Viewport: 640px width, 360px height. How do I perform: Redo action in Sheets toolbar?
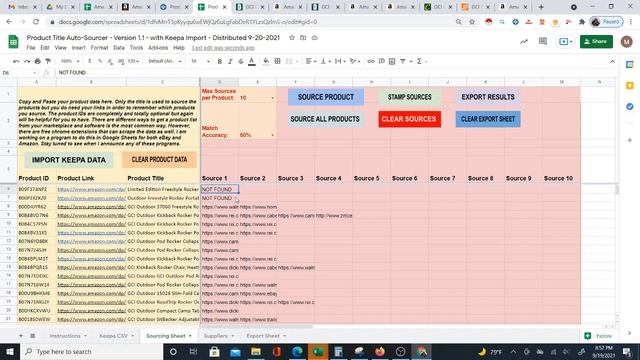click(x=27, y=61)
